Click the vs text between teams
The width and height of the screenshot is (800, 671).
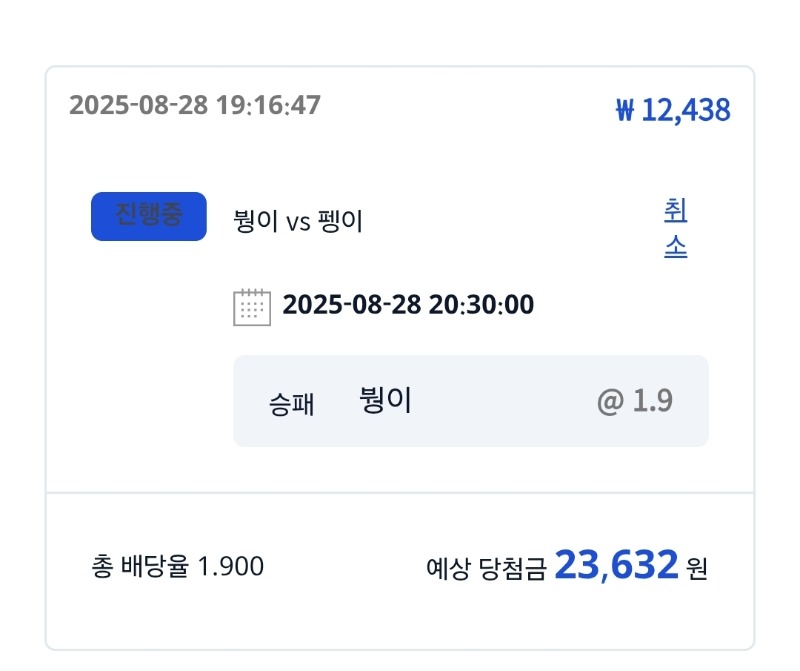298,223
